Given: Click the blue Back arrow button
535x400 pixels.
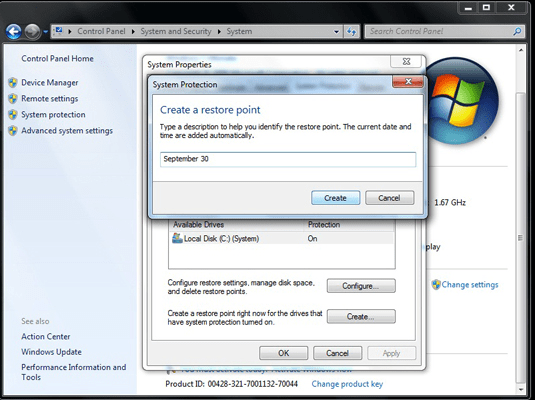Looking at the screenshot, I should click(14, 32).
